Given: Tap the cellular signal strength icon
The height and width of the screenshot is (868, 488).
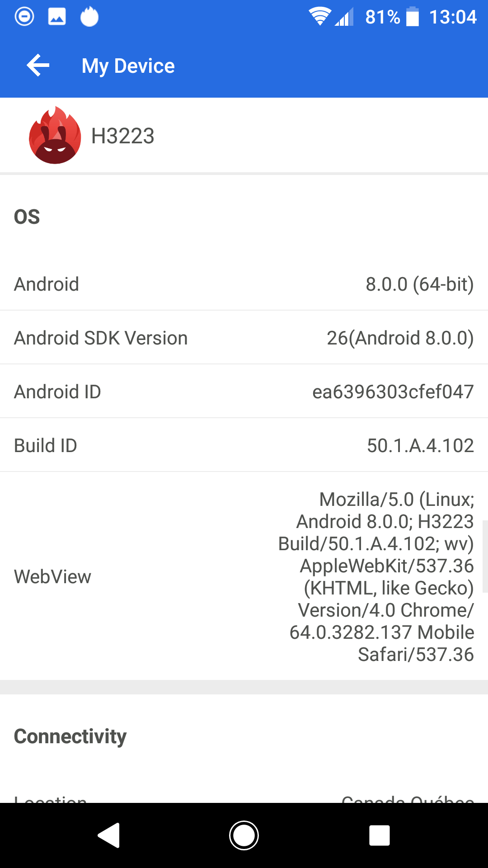Looking at the screenshot, I should click(344, 17).
